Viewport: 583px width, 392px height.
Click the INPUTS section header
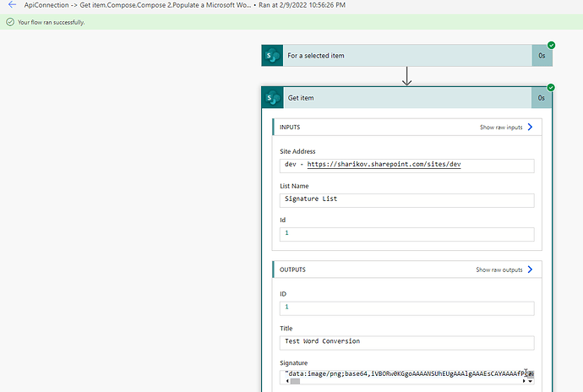(x=407, y=128)
